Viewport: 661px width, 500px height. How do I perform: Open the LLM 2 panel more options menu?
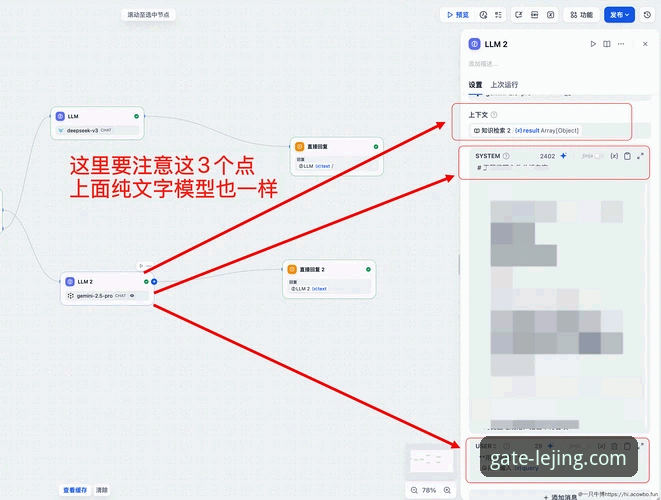coord(621,44)
